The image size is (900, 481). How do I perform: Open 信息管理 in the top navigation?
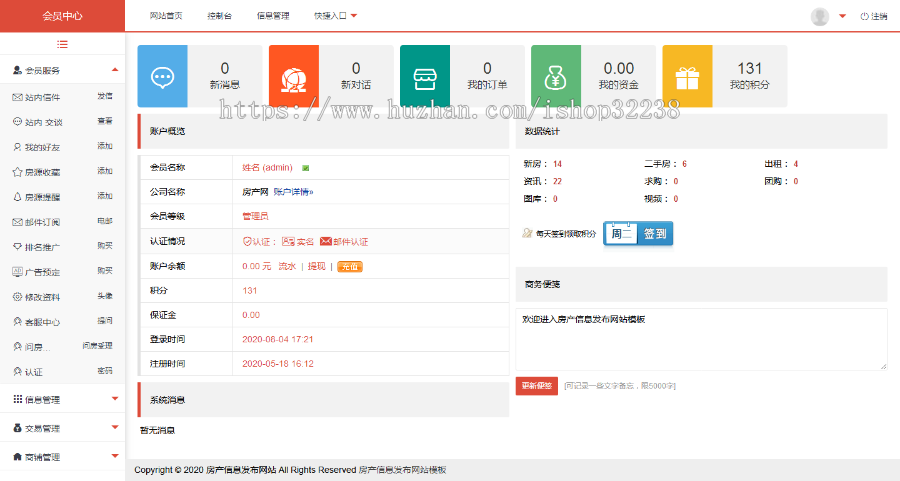273,16
